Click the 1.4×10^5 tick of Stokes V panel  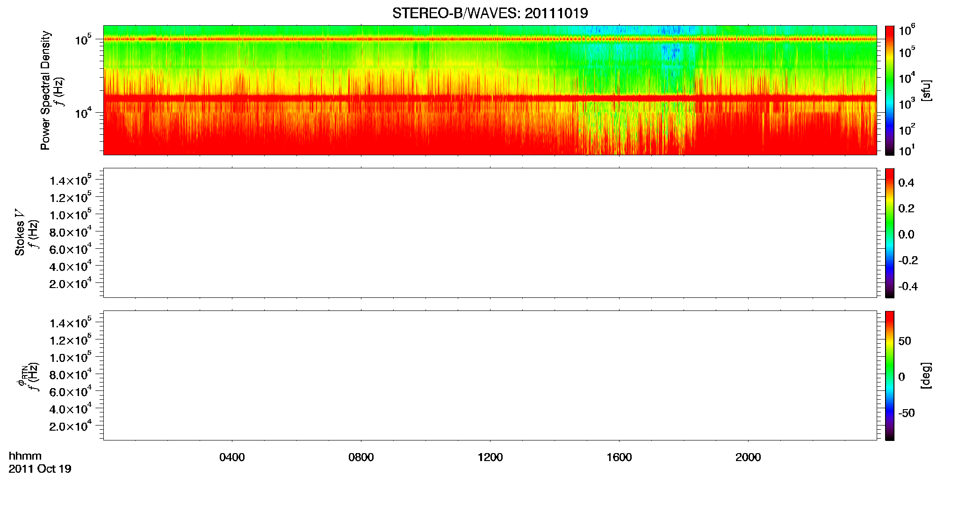70,180
